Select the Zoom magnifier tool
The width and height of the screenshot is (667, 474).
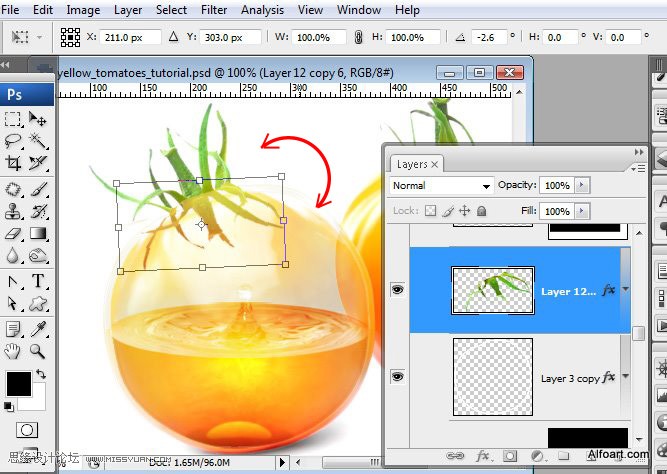pos(38,351)
